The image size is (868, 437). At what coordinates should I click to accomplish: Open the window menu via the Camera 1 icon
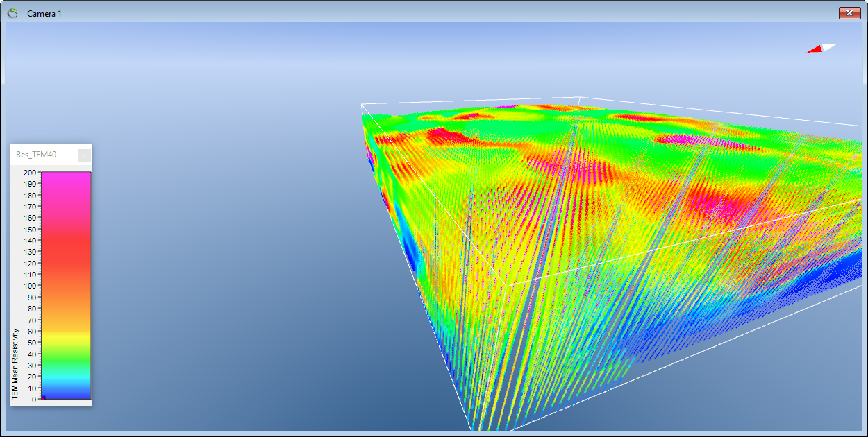tap(12, 12)
